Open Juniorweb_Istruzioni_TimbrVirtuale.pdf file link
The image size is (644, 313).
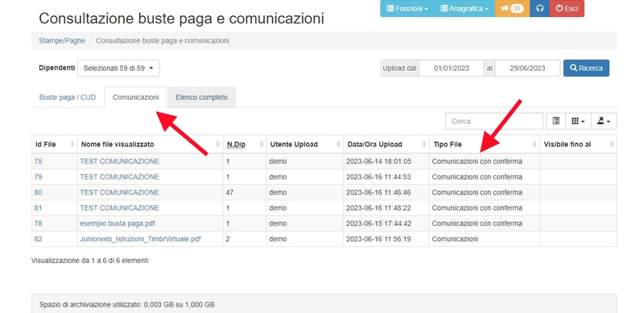click(x=140, y=239)
